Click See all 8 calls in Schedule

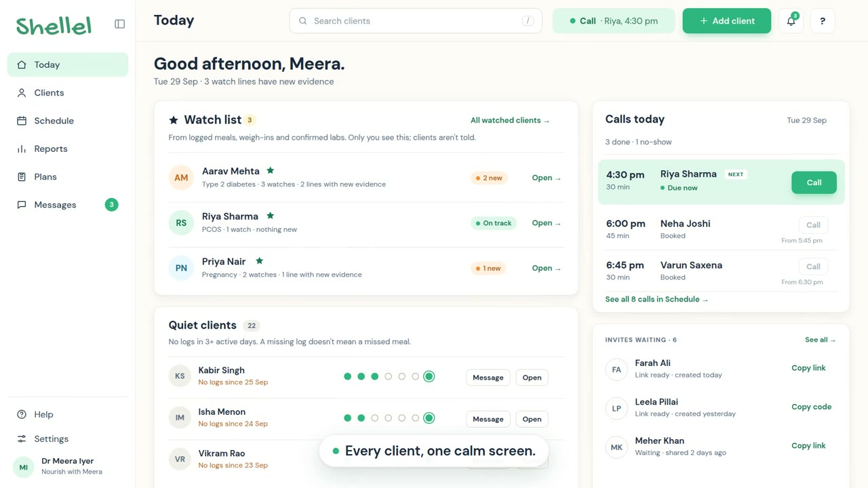pos(656,299)
